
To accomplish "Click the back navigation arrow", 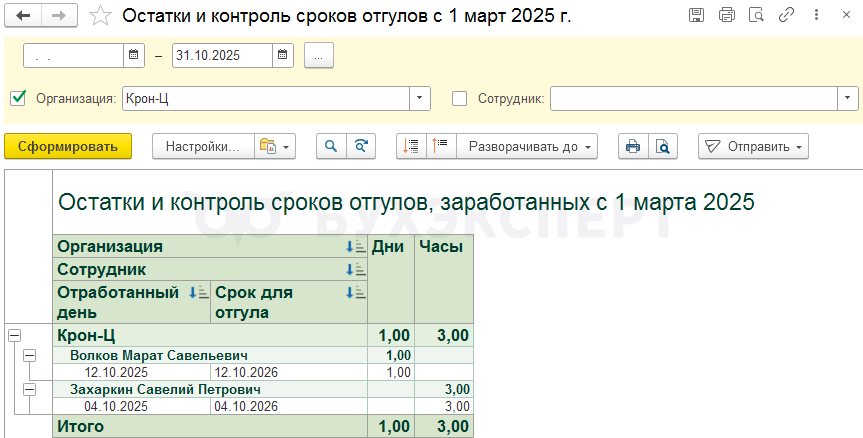I will (24, 16).
